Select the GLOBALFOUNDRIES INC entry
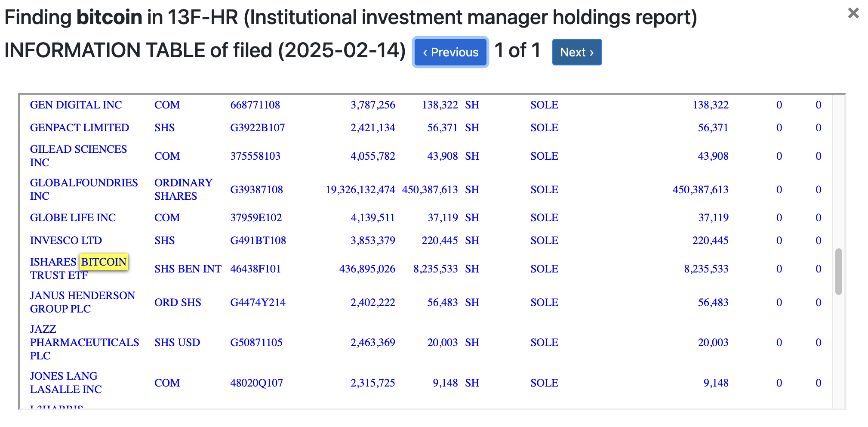This screenshot has height=427, width=868. point(83,189)
